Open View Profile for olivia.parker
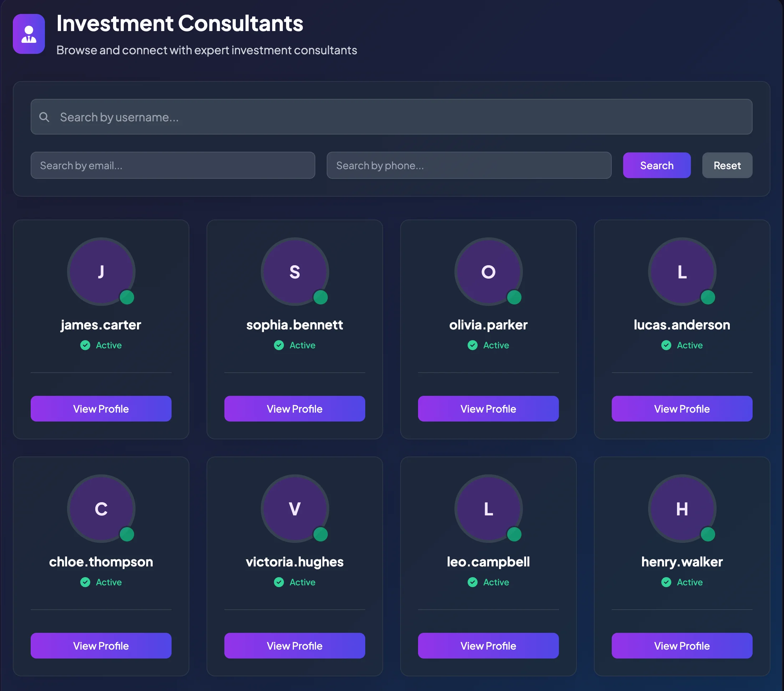Image resolution: width=784 pixels, height=691 pixels. click(x=488, y=408)
